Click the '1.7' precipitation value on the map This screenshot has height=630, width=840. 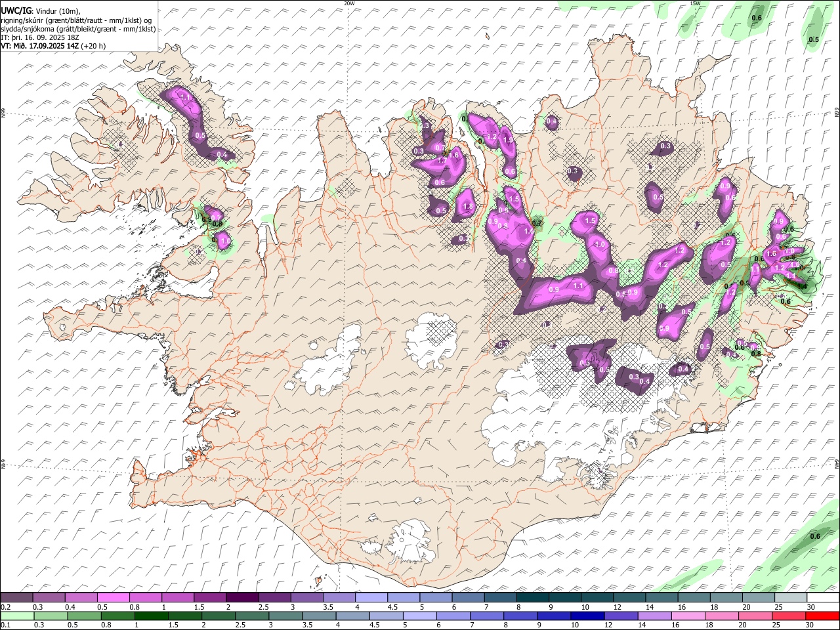[x=442, y=161]
